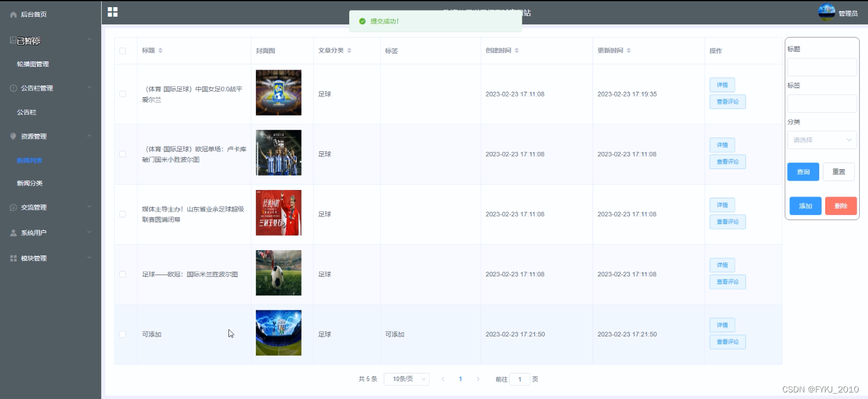
Task: Click the info icon beside 公告栏管理
Action: pos(13,88)
